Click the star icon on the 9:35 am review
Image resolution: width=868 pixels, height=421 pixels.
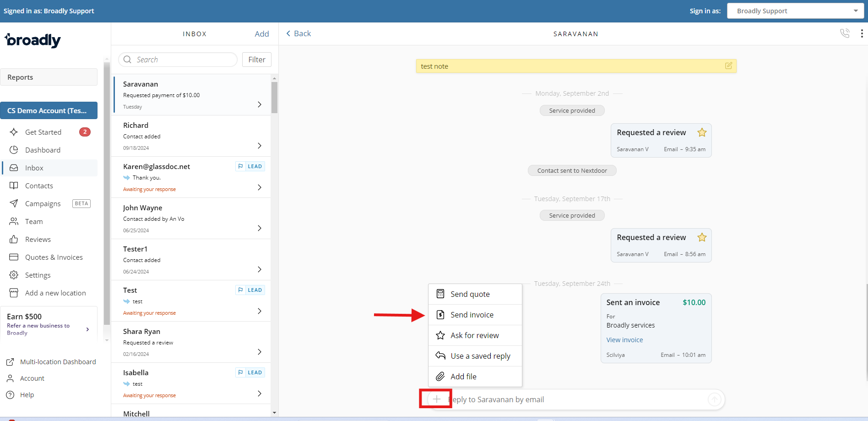point(702,132)
